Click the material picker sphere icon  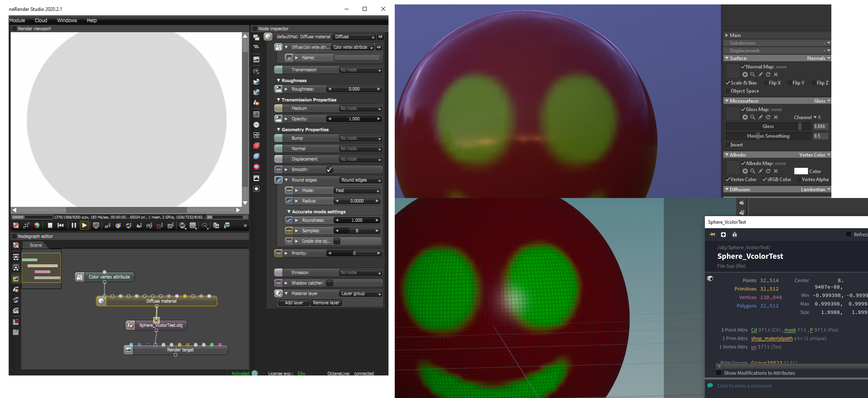[128, 226]
